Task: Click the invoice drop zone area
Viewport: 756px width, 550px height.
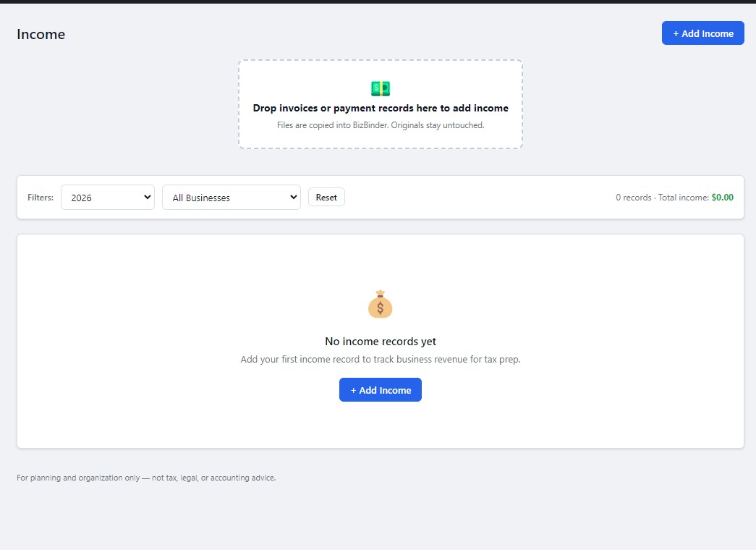Action: pos(381,104)
